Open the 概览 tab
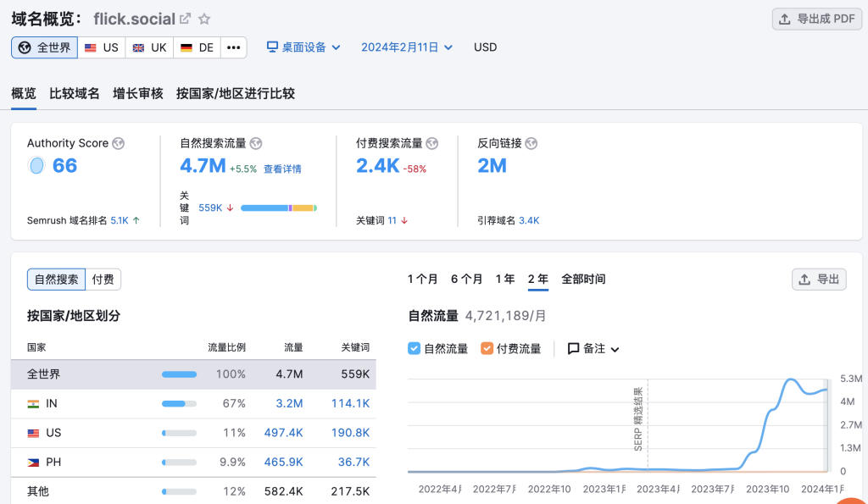 tap(24, 93)
